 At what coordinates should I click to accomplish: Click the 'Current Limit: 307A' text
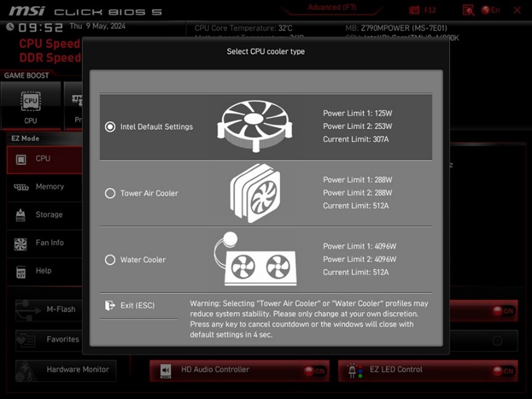(x=356, y=140)
